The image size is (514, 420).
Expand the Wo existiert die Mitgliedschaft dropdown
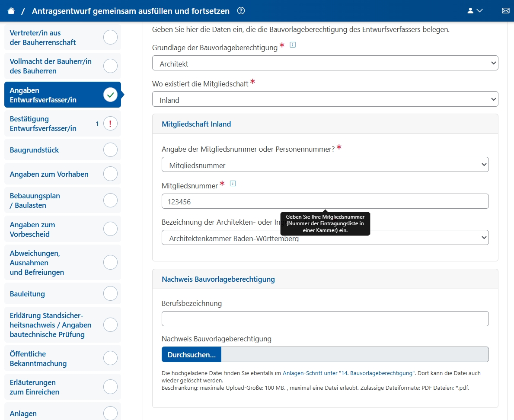pyautogui.click(x=325, y=100)
